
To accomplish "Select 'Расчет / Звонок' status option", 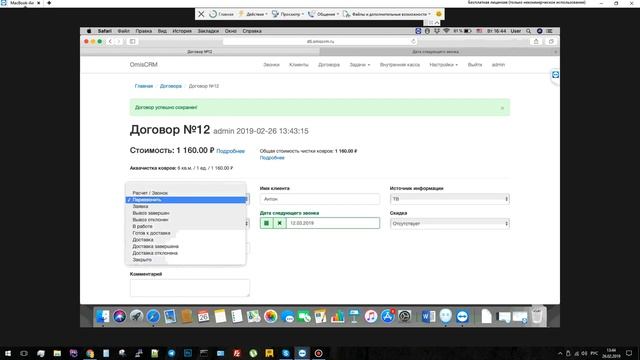I will (x=186, y=193).
